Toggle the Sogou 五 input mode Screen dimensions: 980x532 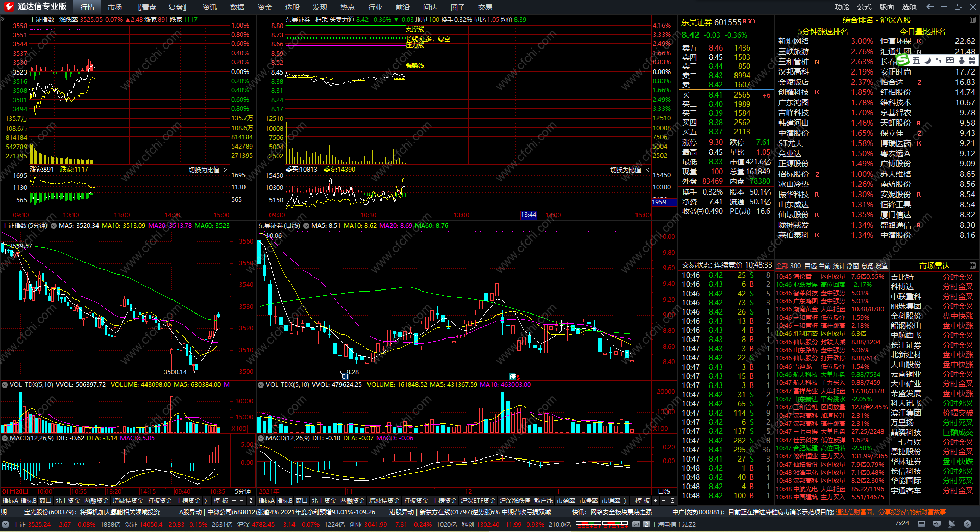coord(916,60)
